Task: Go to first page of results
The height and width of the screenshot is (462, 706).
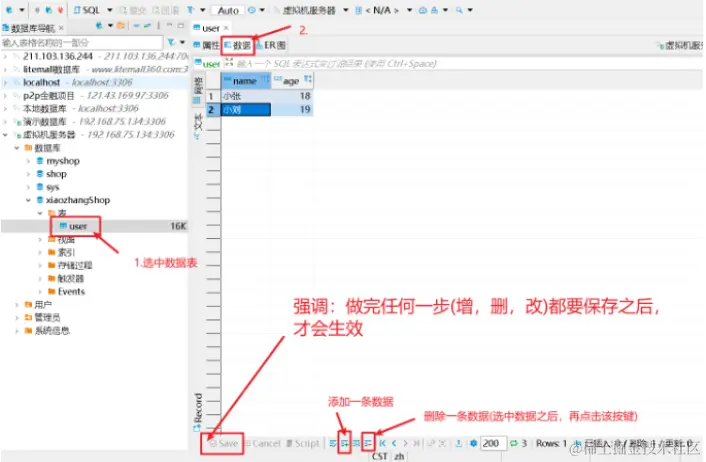Action: click(x=383, y=444)
